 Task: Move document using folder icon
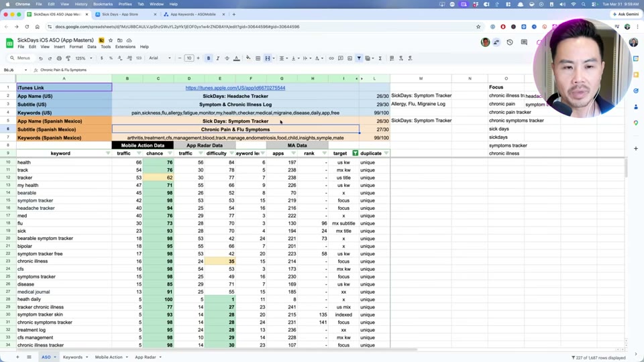pyautogui.click(x=120, y=40)
